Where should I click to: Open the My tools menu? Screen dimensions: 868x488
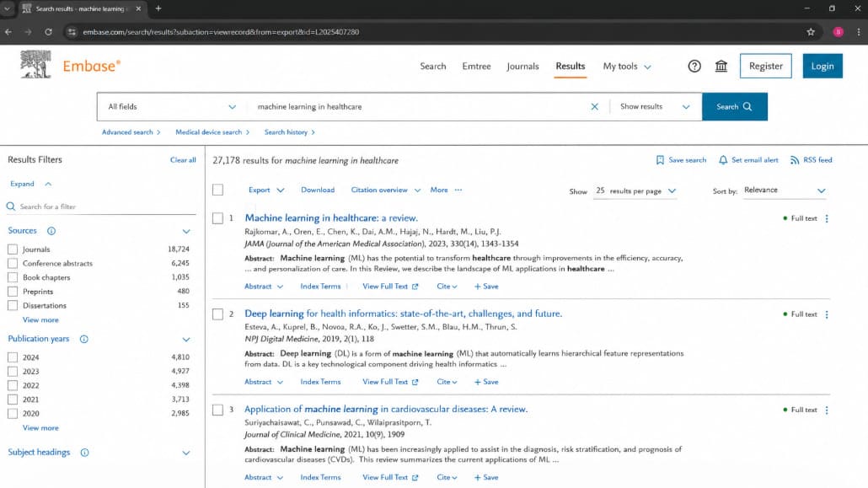click(627, 66)
